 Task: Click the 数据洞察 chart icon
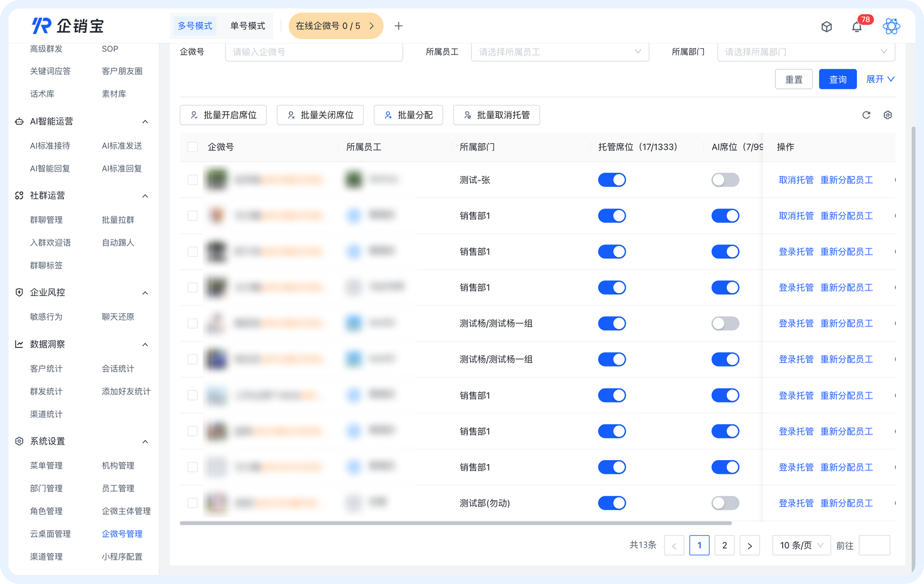(19, 344)
